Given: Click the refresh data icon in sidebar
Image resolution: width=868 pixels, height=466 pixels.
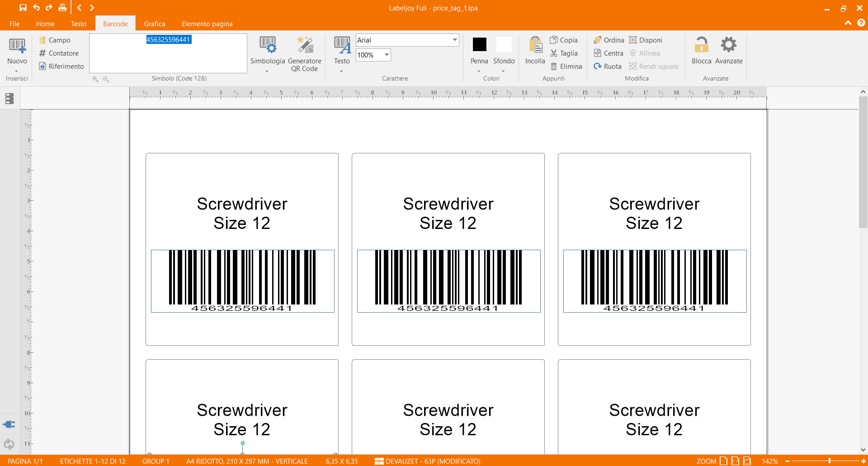Looking at the screenshot, I should pyautogui.click(x=9, y=444).
